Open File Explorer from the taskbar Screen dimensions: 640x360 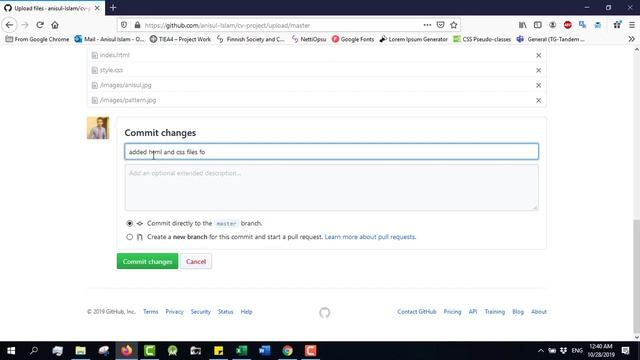tap(80, 351)
